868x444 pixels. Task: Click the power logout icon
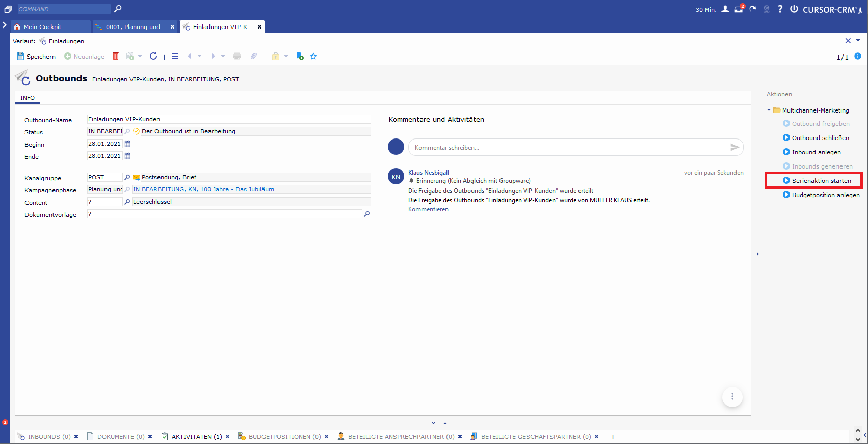tap(794, 9)
